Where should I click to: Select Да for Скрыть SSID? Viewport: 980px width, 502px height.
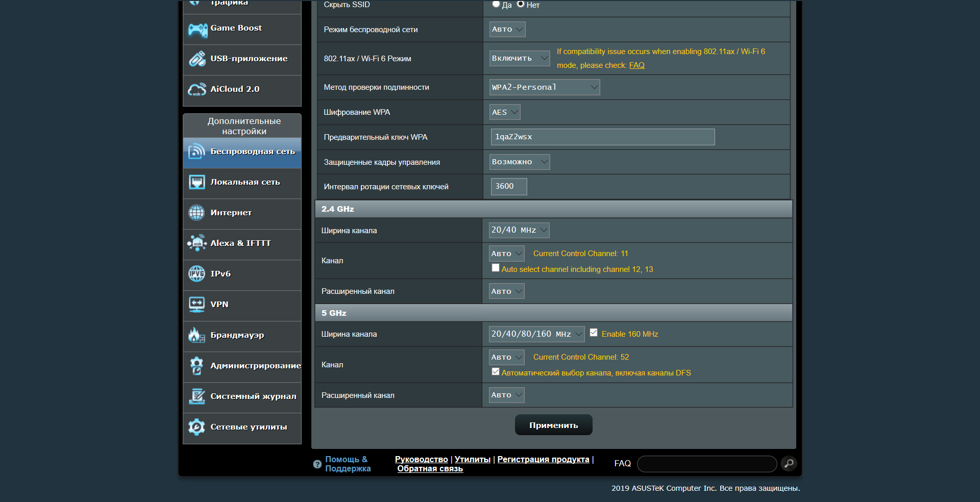(496, 4)
